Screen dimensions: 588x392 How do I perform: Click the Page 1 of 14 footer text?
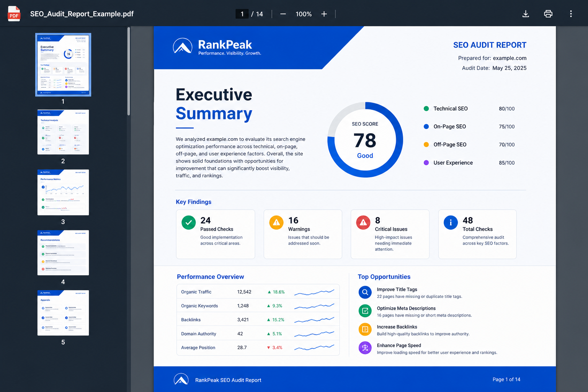(506, 379)
